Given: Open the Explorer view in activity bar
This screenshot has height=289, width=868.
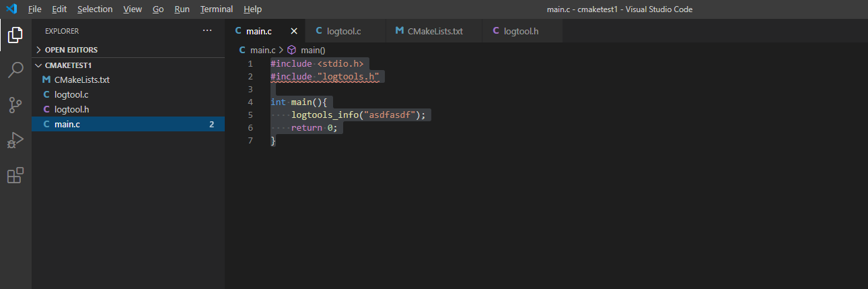Looking at the screenshot, I should tap(15, 34).
